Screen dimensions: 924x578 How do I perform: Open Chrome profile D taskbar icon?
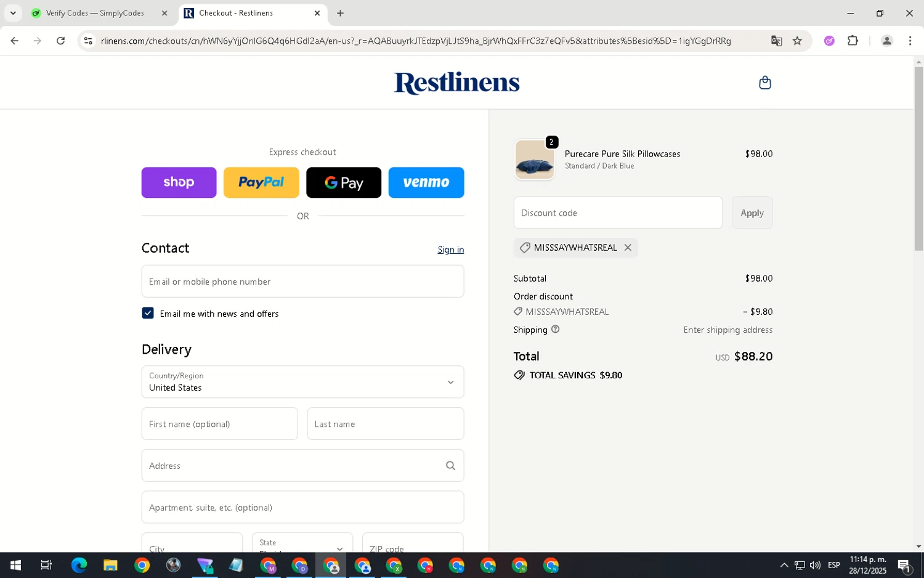point(299,565)
